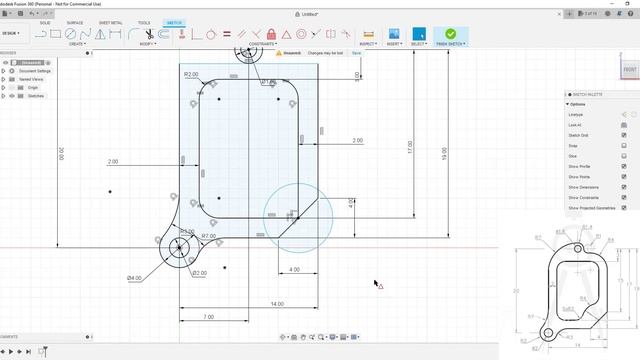640x360 pixels.
Task: Collapse the Options section in Sketch Palette
Action: coord(567,104)
